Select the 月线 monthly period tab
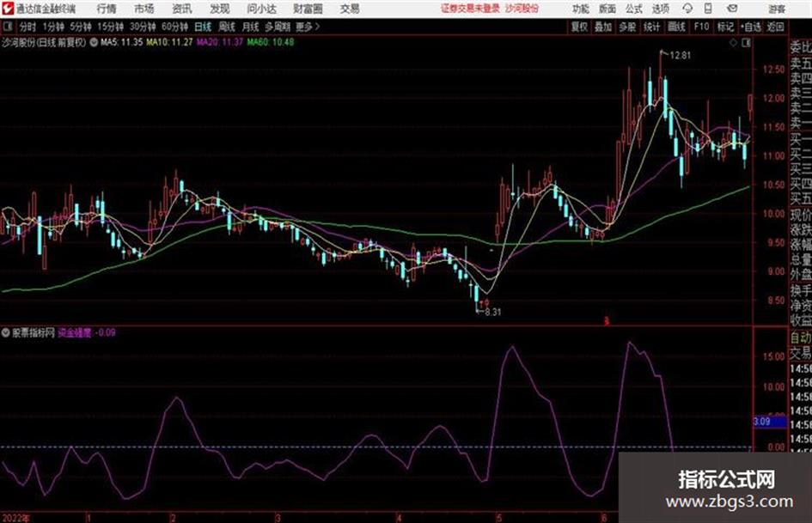Image resolution: width=812 pixels, height=523 pixels. pyautogui.click(x=251, y=27)
